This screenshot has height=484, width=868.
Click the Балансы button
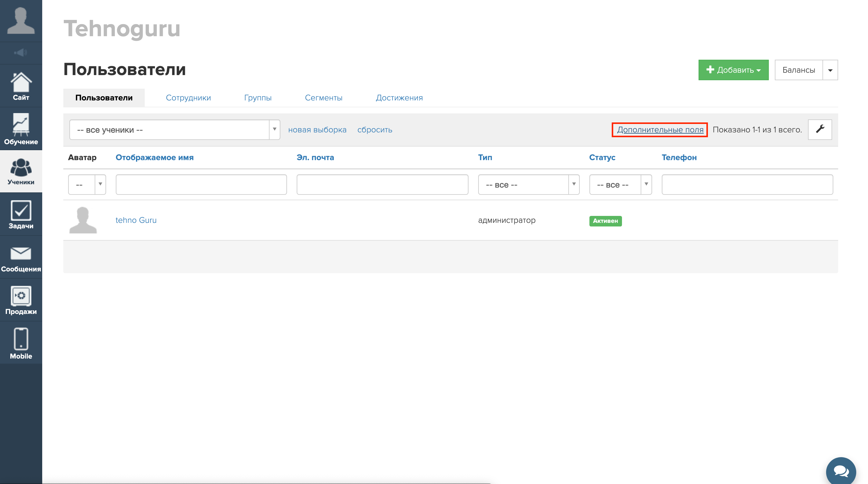point(799,70)
